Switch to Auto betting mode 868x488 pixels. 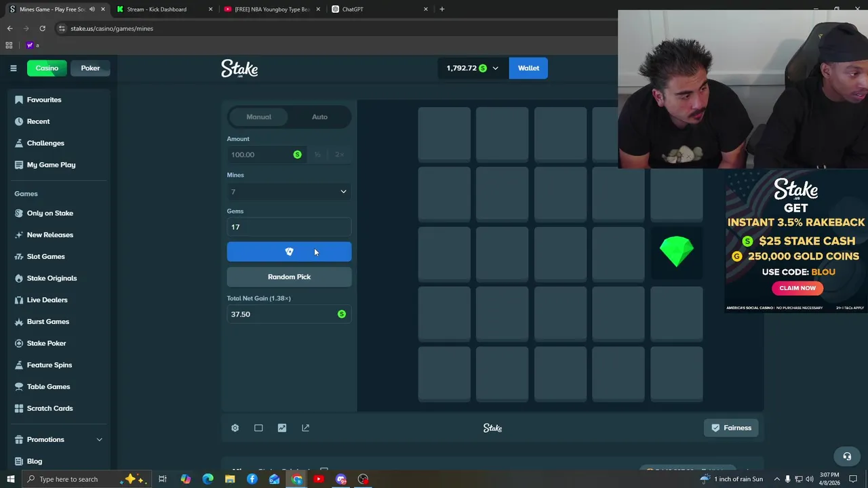tap(319, 117)
